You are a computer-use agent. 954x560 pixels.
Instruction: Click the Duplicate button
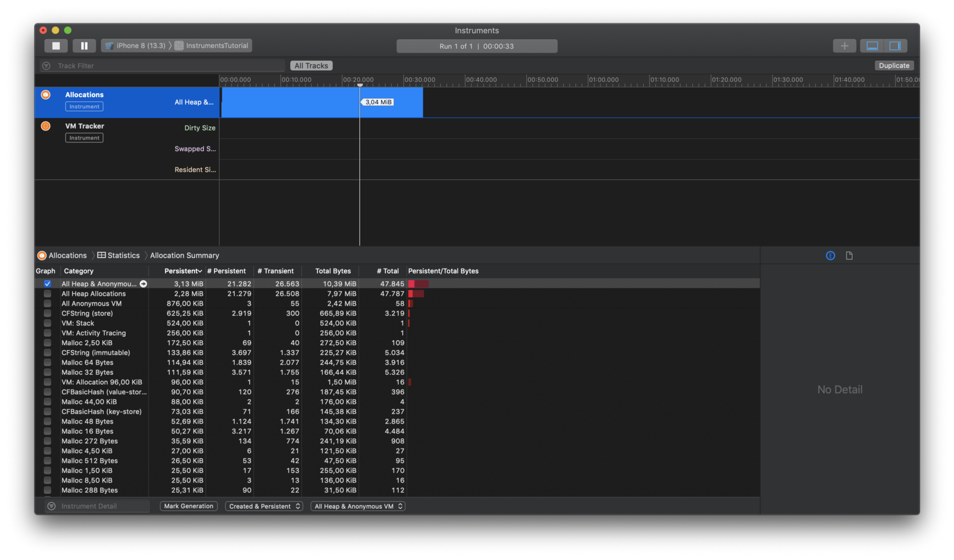pyautogui.click(x=894, y=66)
